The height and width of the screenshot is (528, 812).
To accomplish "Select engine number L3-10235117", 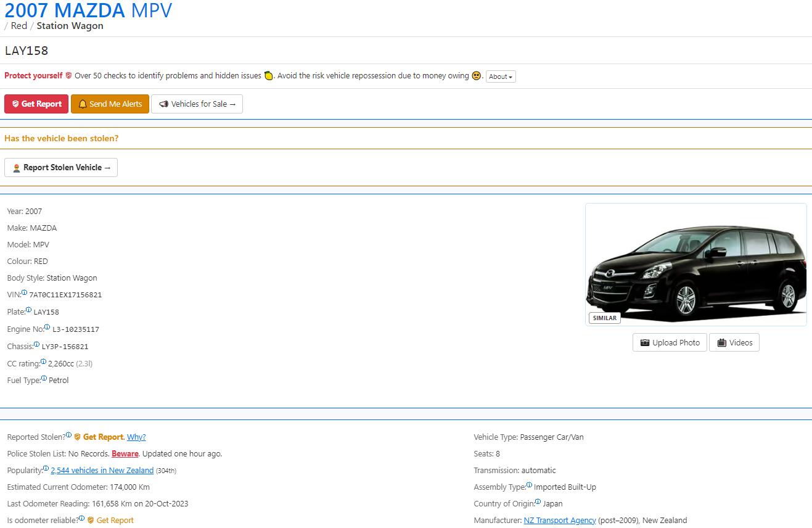I will [76, 329].
